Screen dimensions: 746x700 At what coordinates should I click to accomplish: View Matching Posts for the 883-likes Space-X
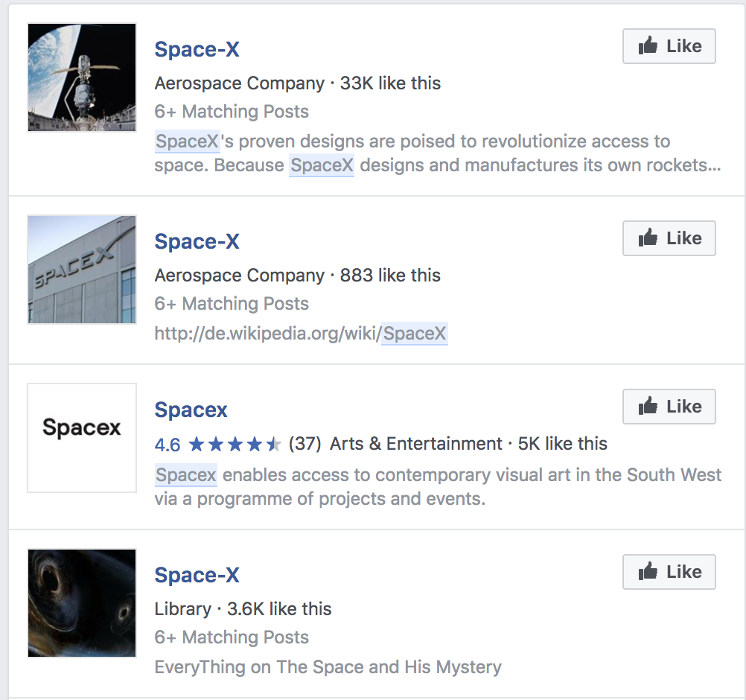coord(232,304)
